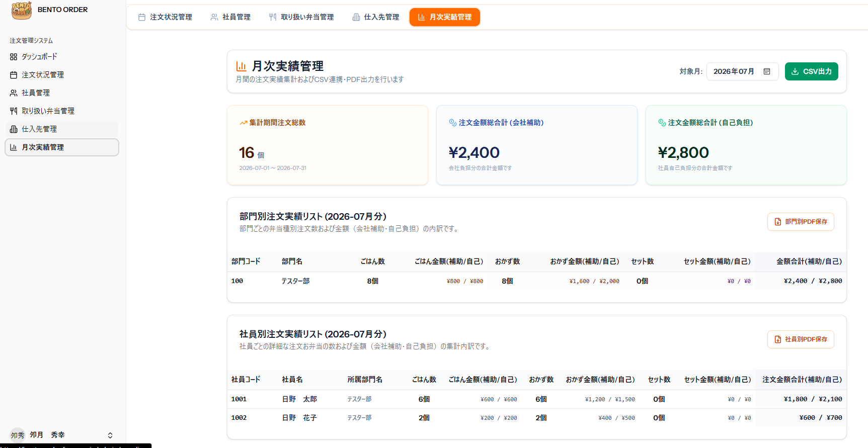Click the building icon beside sidebar 仕入先管理
Viewport: 868px width, 448px height.
[14, 129]
